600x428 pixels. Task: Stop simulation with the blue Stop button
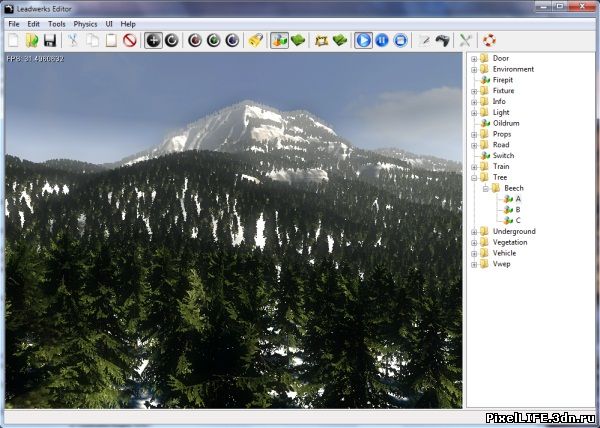click(x=400, y=40)
